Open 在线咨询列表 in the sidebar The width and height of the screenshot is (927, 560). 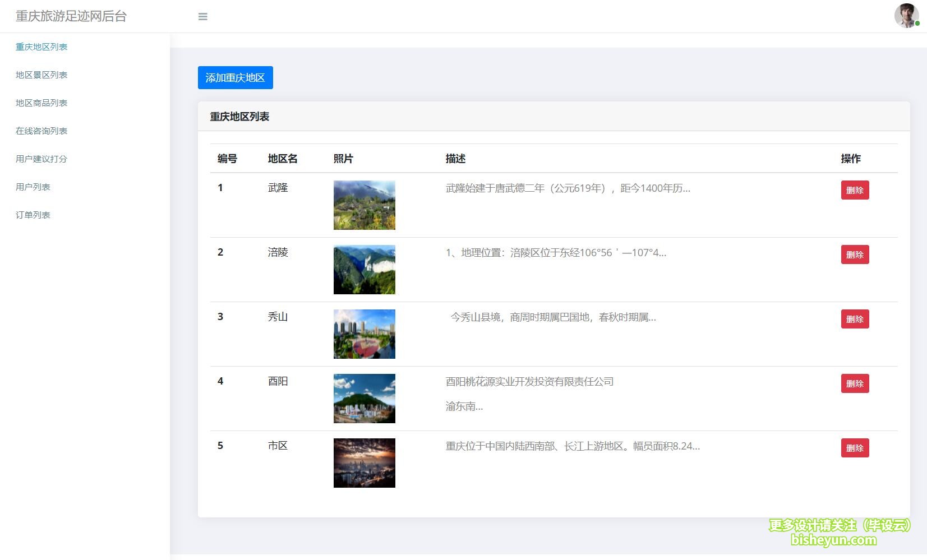click(41, 131)
